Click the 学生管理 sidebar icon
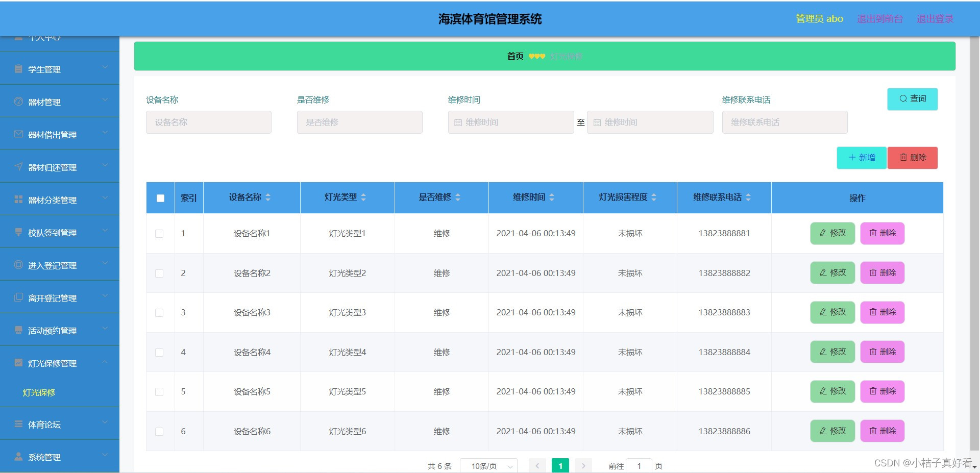This screenshot has width=980, height=473. [18, 69]
